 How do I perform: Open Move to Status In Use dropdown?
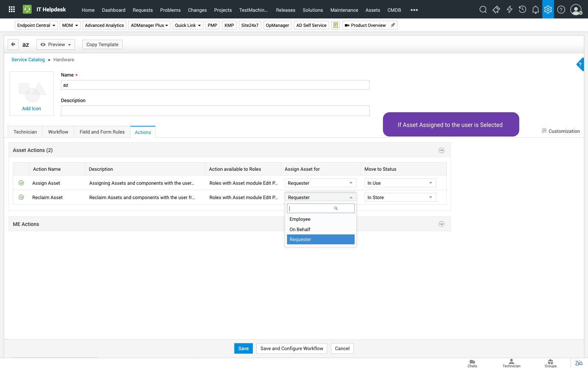tap(400, 183)
